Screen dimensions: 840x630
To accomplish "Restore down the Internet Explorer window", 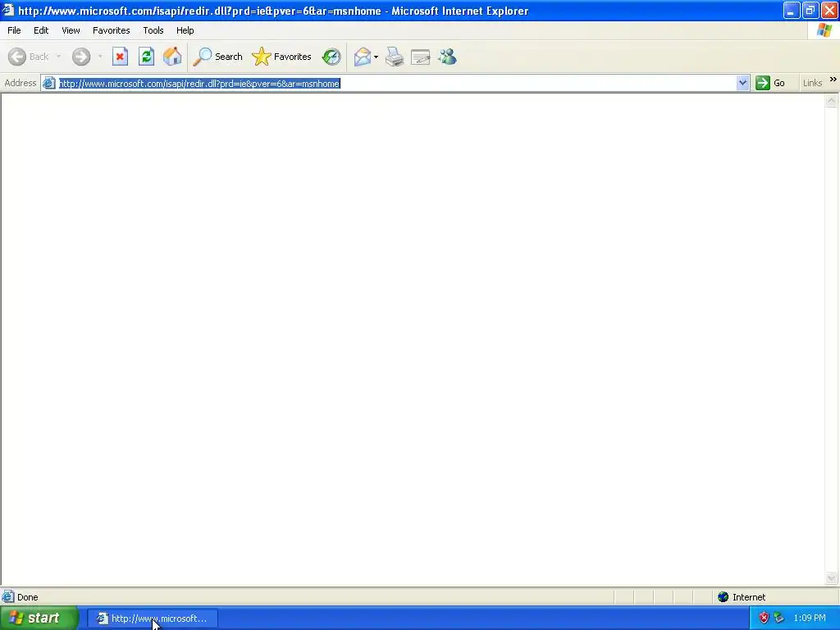I will 810,10.
